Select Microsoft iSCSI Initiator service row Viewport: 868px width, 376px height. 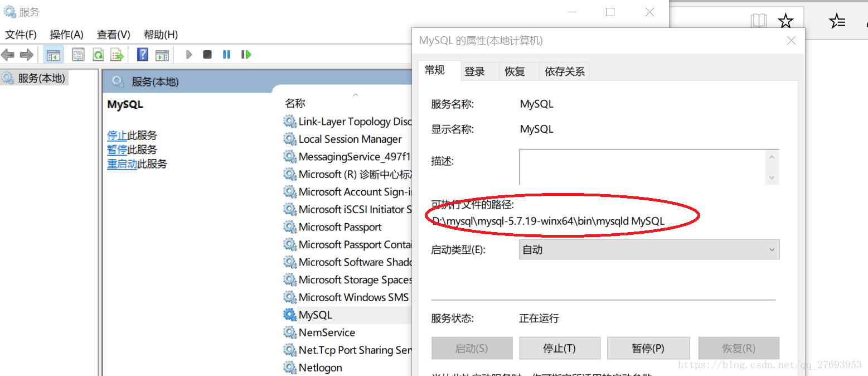coord(347,209)
